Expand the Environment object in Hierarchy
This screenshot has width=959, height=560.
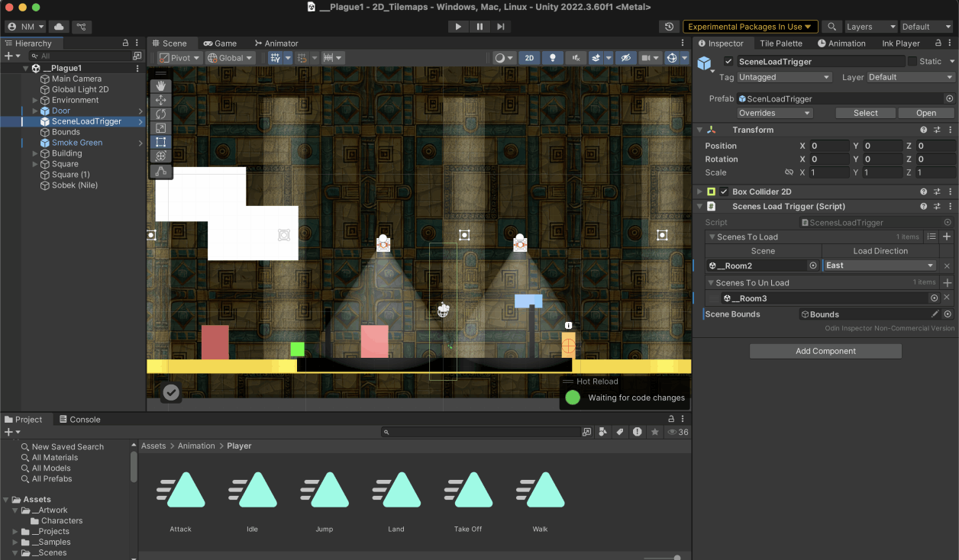pyautogui.click(x=35, y=100)
